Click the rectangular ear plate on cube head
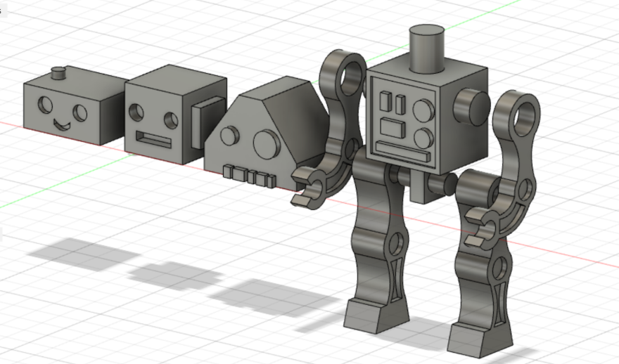 pos(208,122)
